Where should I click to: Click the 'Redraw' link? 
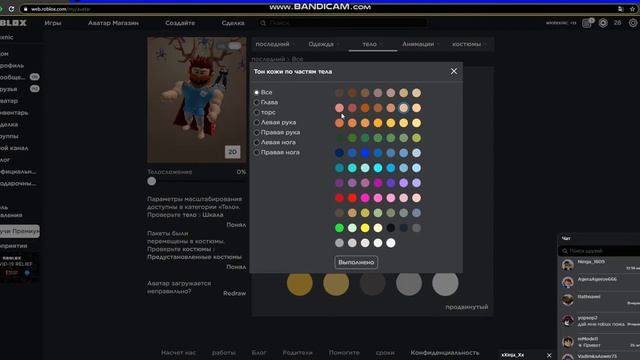(x=234, y=293)
